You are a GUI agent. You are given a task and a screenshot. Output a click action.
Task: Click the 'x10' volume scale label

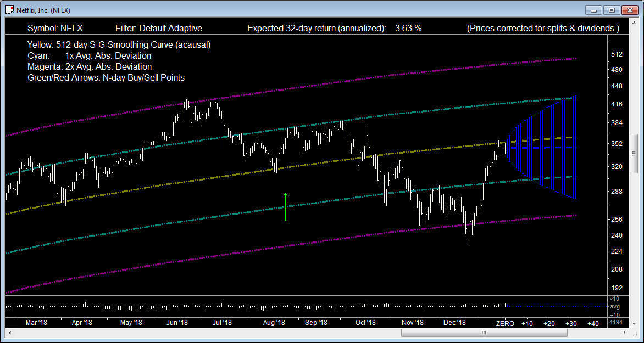pyautogui.click(x=614, y=299)
